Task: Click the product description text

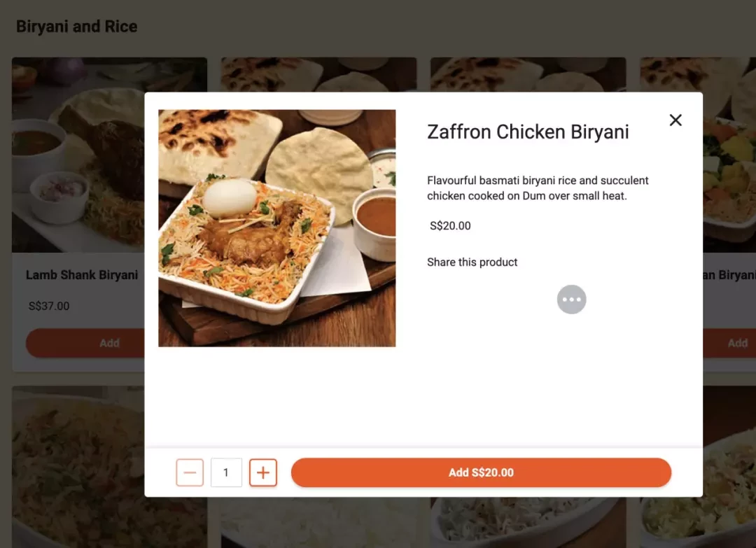Action: click(538, 188)
